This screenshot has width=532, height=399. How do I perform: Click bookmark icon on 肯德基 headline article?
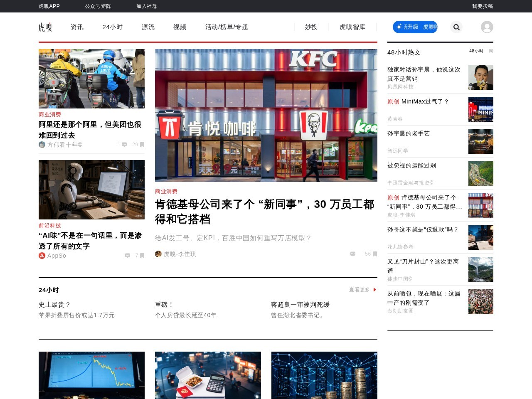click(375, 254)
